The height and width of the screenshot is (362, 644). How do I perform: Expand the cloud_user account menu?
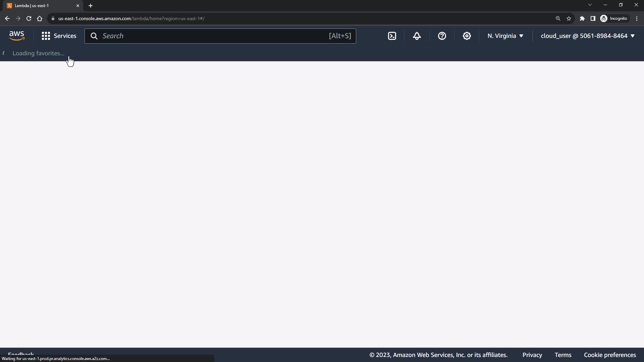pyautogui.click(x=588, y=36)
